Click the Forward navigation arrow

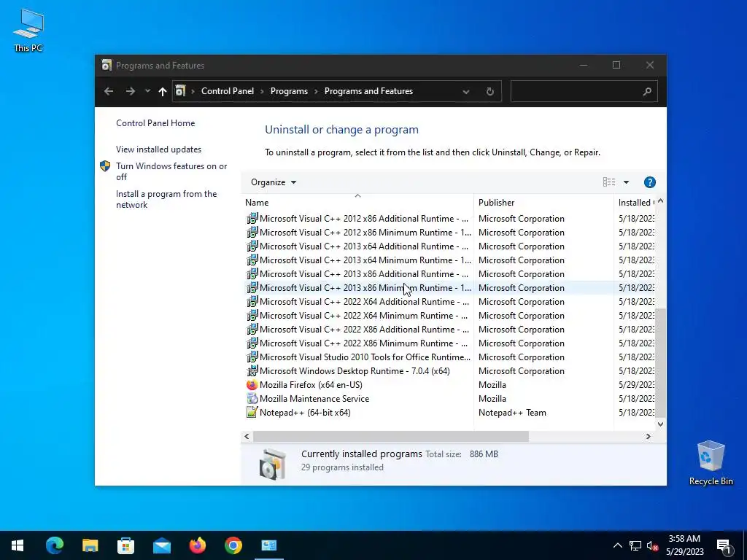[130, 91]
